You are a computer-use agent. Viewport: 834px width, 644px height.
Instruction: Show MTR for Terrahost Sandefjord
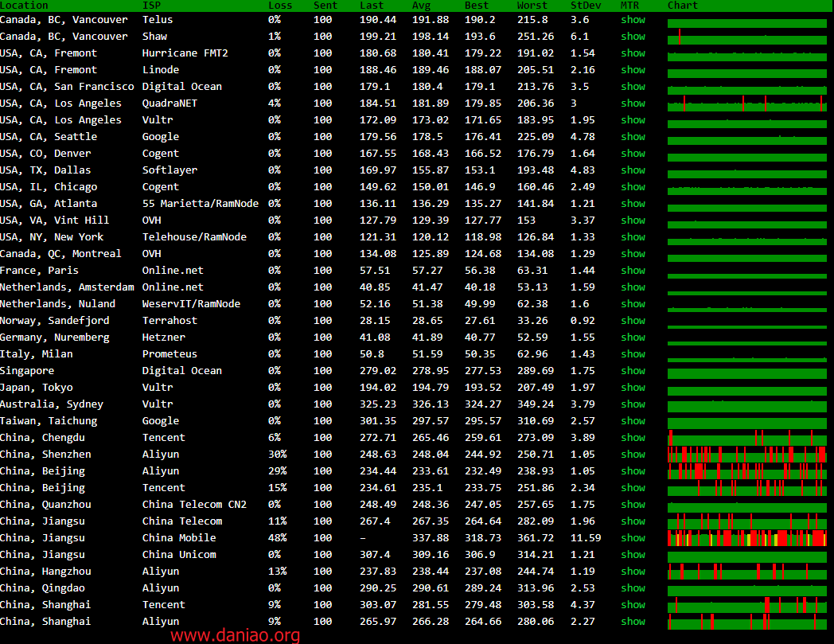pyautogui.click(x=633, y=320)
